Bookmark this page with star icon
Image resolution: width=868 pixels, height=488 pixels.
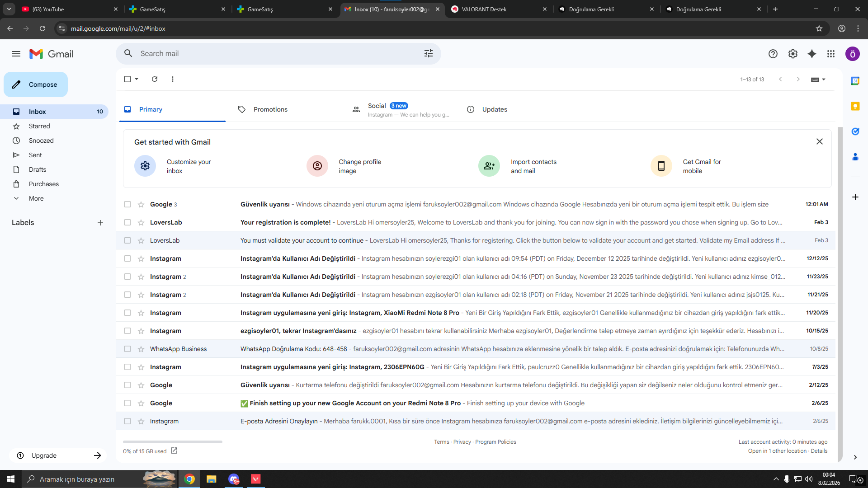pyautogui.click(x=819, y=28)
